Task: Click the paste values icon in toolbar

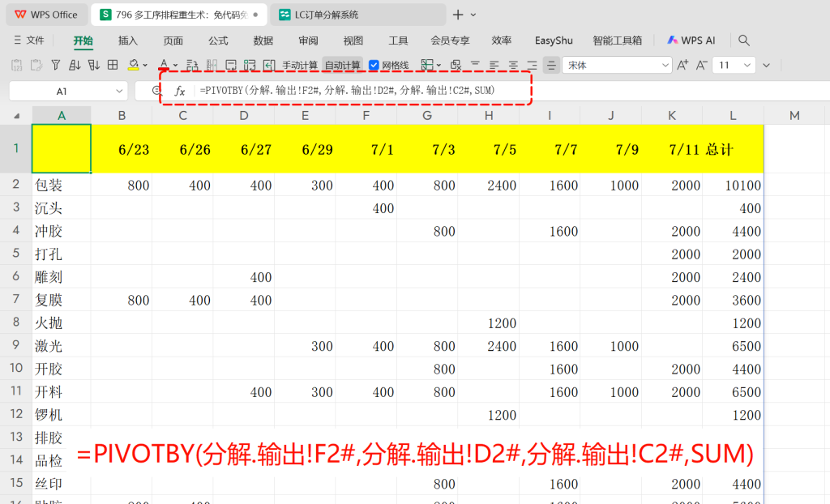Action: [x=16, y=65]
